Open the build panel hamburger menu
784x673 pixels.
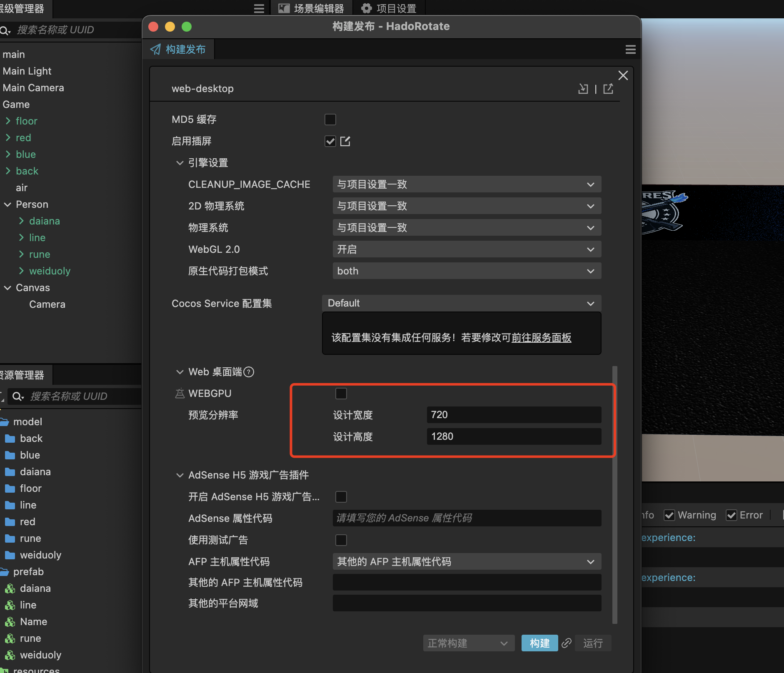pyautogui.click(x=631, y=50)
